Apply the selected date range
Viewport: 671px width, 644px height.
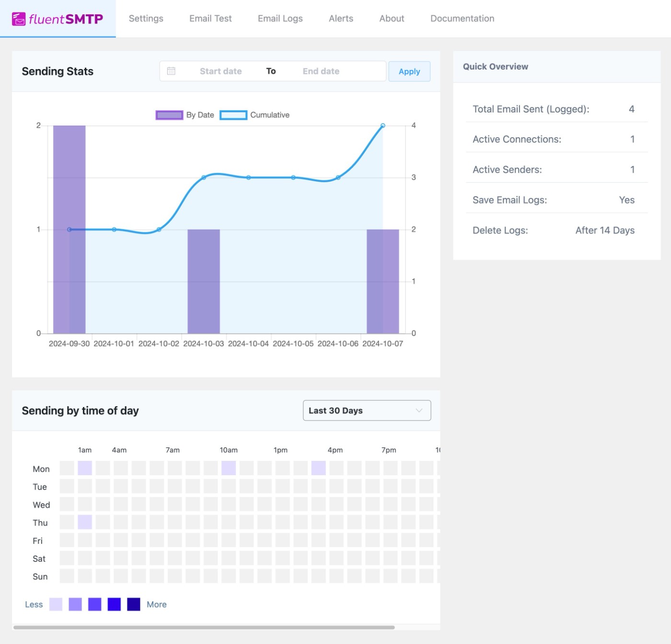click(409, 71)
